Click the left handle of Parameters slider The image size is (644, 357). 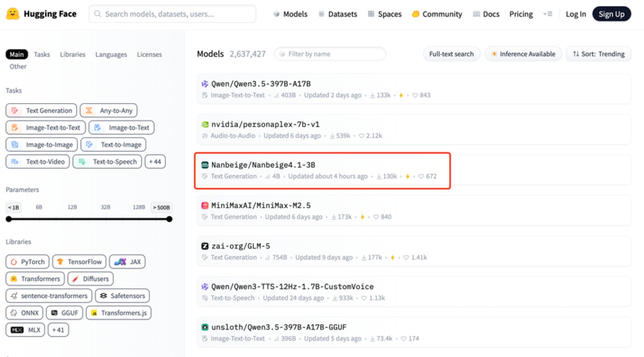(x=9, y=219)
